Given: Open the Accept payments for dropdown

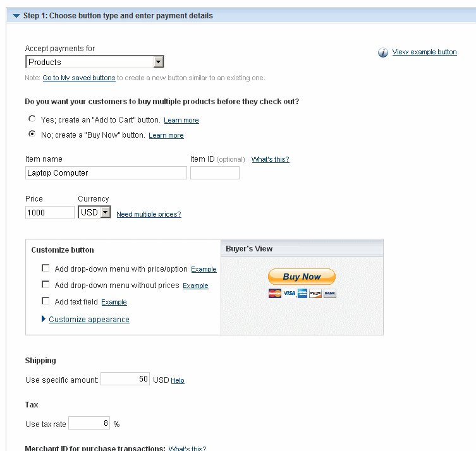Looking at the screenshot, I should tap(95, 62).
